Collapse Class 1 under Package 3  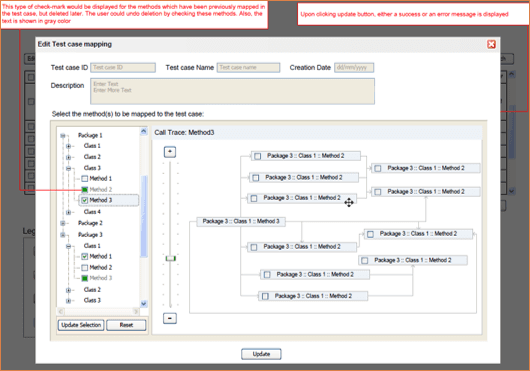(x=69, y=246)
